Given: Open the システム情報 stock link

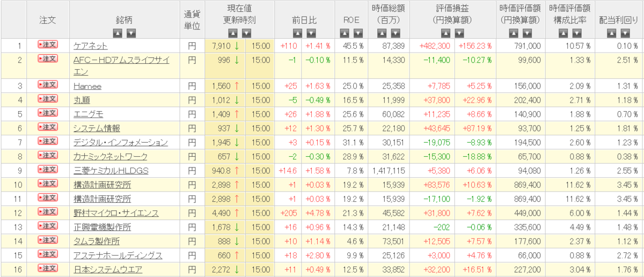Looking at the screenshot, I should (97, 128).
